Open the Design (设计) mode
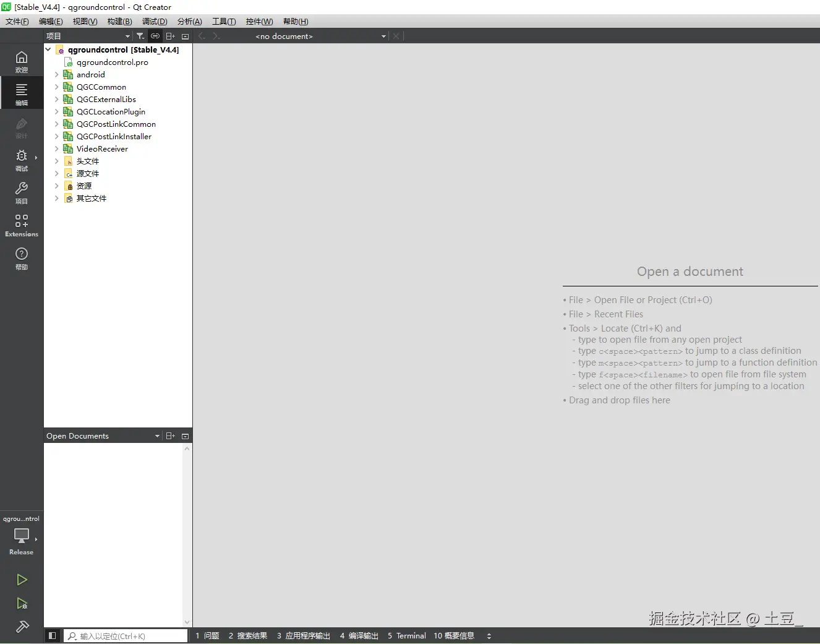The image size is (820, 644). pos(22,126)
